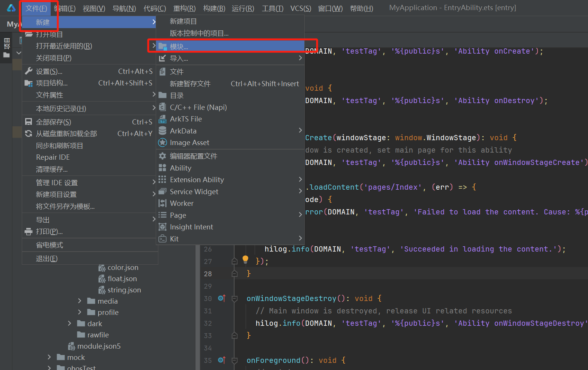Screen dimensions: 588x370
Task: Click the Insight Intent icon
Action: tap(162, 227)
